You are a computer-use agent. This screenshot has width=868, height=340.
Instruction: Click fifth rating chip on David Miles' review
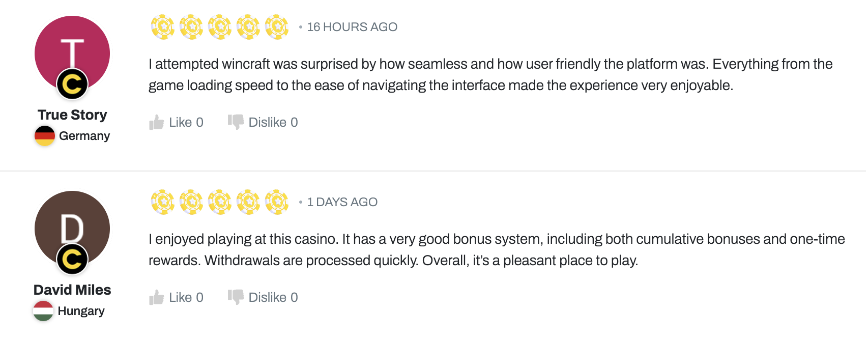(277, 202)
